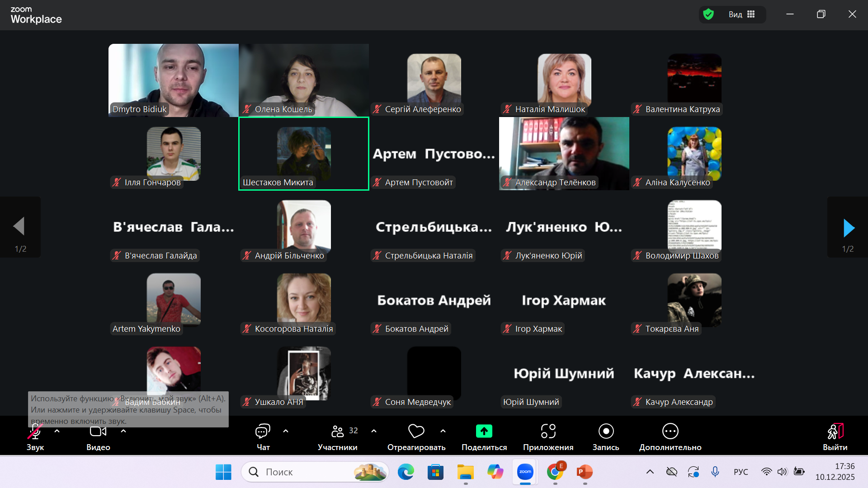This screenshot has width=868, height=488.
Task: Open the Participants list icon
Action: 338,432
